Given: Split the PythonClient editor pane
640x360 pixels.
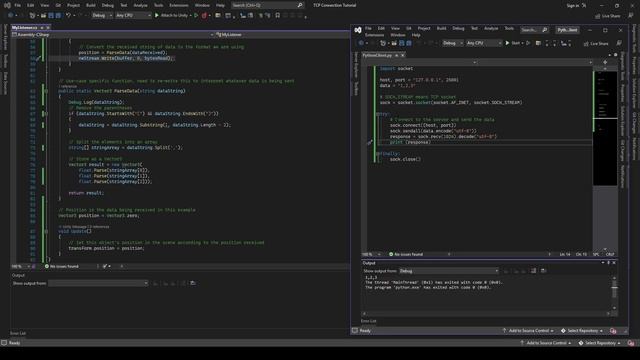Looking at the screenshot, I should tap(605, 62).
